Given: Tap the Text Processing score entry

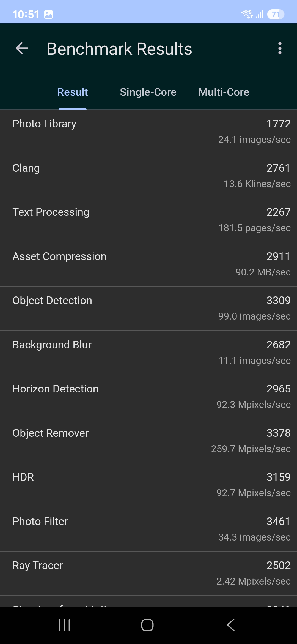Looking at the screenshot, I should click(148, 220).
